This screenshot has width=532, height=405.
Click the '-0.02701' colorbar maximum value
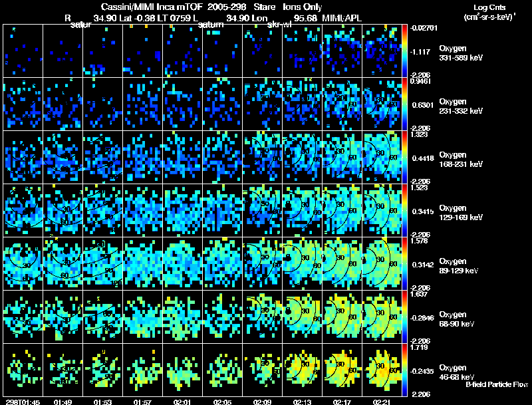pyautogui.click(x=424, y=28)
